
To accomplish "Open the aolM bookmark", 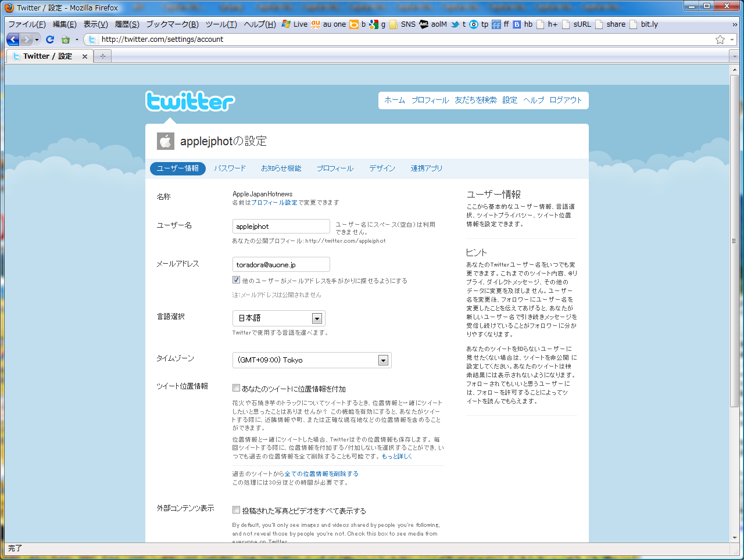I will tap(433, 24).
